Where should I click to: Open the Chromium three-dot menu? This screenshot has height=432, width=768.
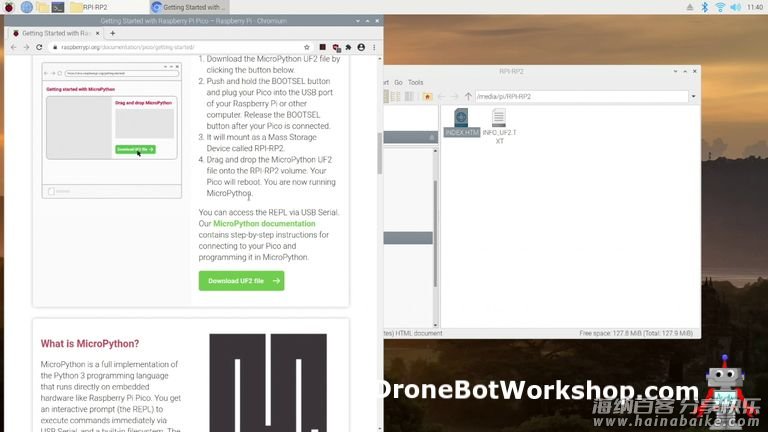[374, 47]
